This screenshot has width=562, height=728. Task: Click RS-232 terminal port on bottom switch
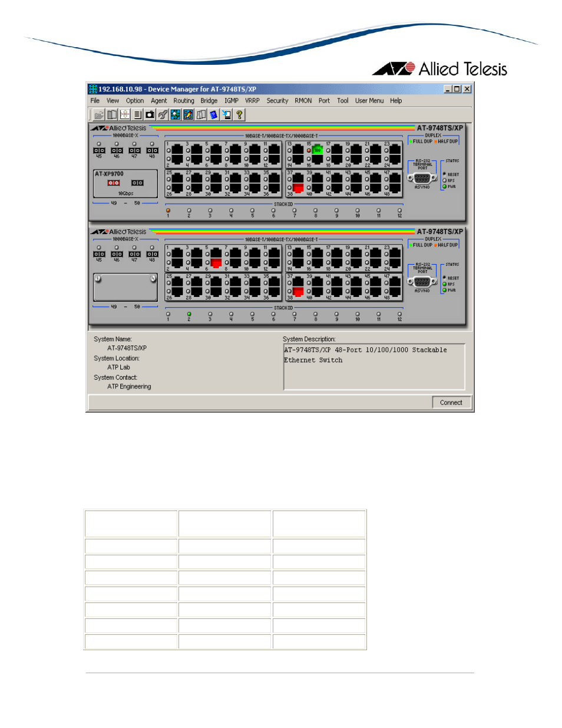[x=422, y=282]
